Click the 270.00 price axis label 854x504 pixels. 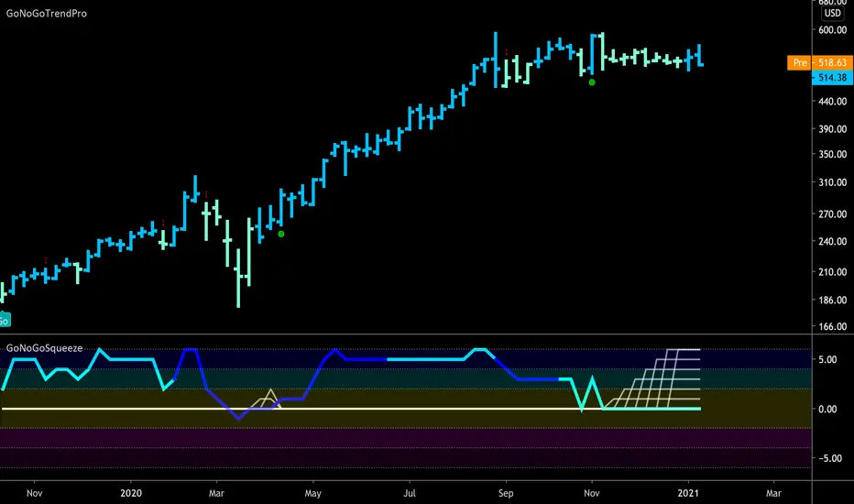832,214
